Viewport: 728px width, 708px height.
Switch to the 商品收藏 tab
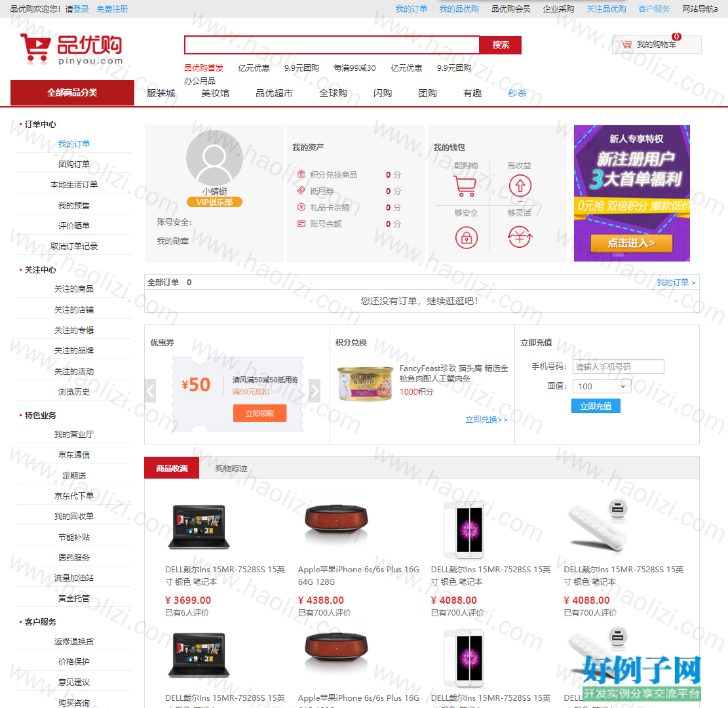point(172,468)
